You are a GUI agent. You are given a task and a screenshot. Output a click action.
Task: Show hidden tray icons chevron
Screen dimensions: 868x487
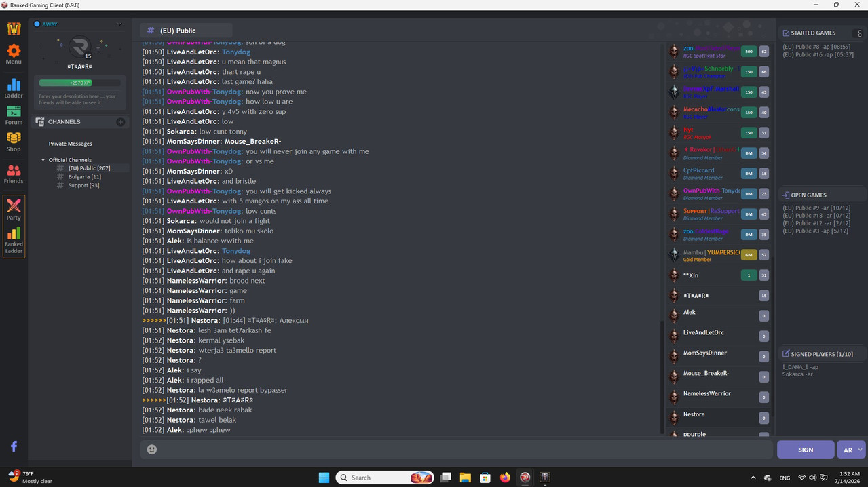click(x=753, y=478)
